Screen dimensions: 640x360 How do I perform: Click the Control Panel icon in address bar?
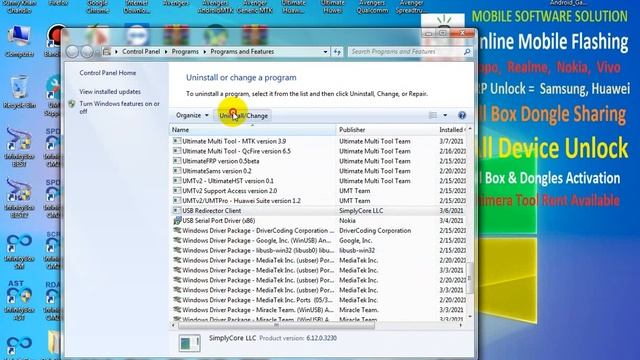tap(107, 52)
